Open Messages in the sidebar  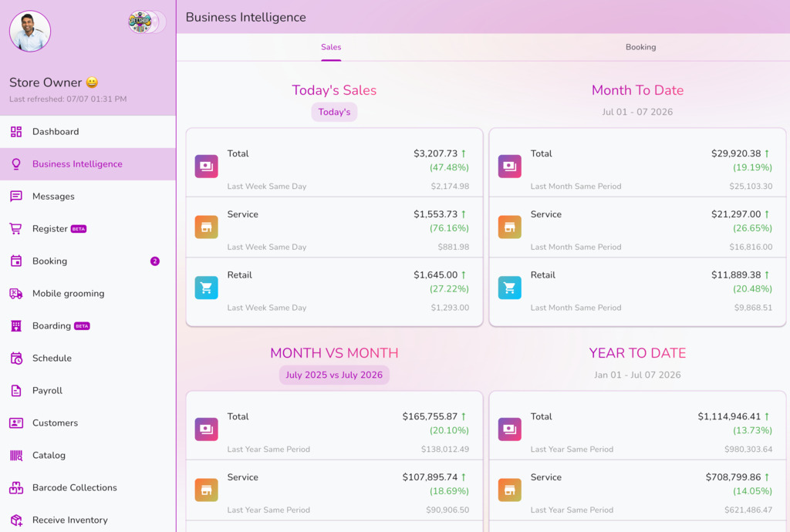tap(88, 197)
